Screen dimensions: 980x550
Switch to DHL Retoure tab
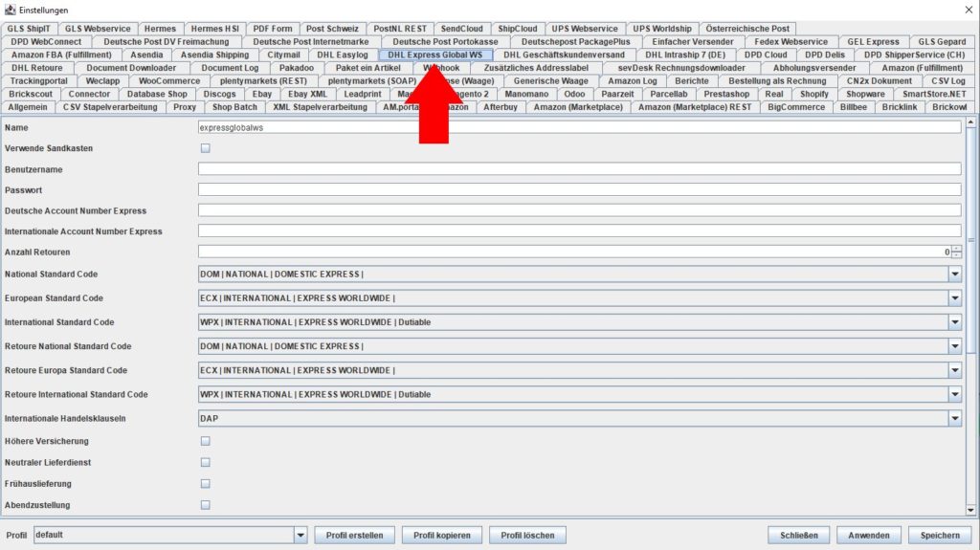pos(37,68)
